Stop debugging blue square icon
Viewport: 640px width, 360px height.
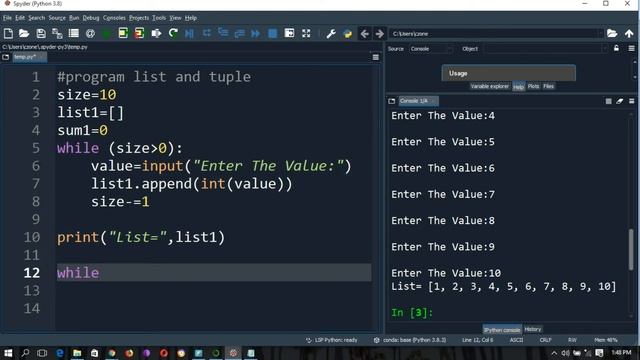click(273, 33)
